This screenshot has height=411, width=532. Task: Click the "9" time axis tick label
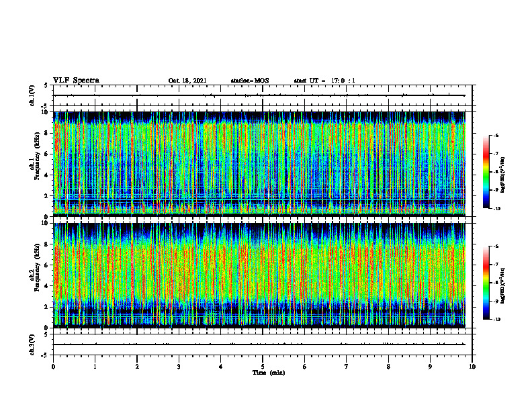(x=430, y=367)
